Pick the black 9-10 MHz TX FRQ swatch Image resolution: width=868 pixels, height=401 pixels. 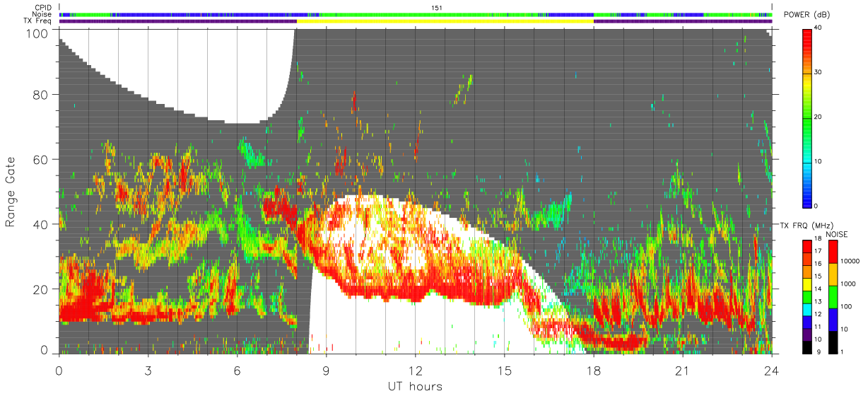click(807, 347)
